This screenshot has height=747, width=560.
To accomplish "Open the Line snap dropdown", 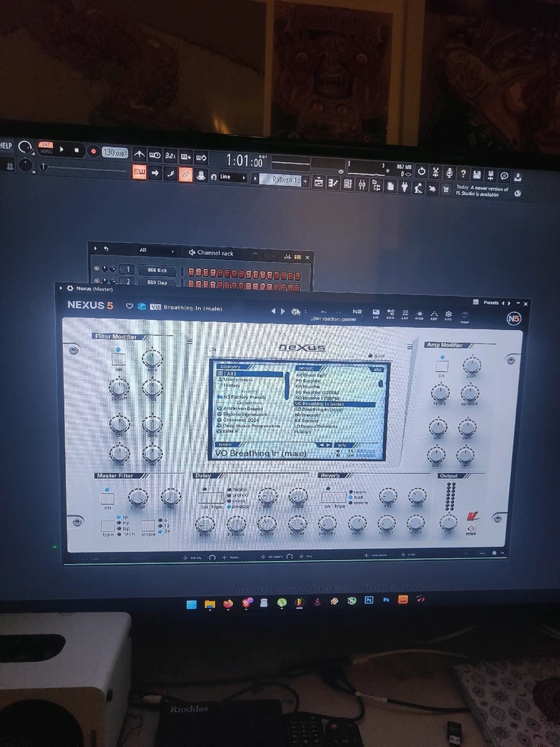I will (230, 177).
